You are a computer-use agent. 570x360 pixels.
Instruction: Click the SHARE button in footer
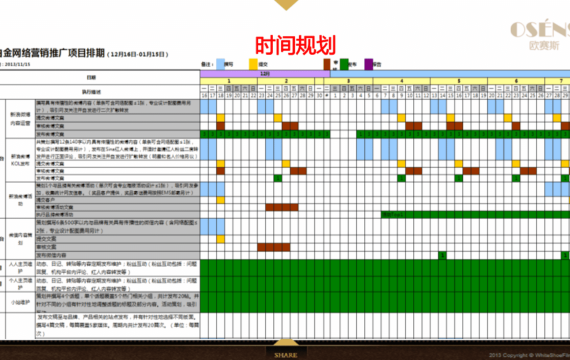click(x=286, y=355)
